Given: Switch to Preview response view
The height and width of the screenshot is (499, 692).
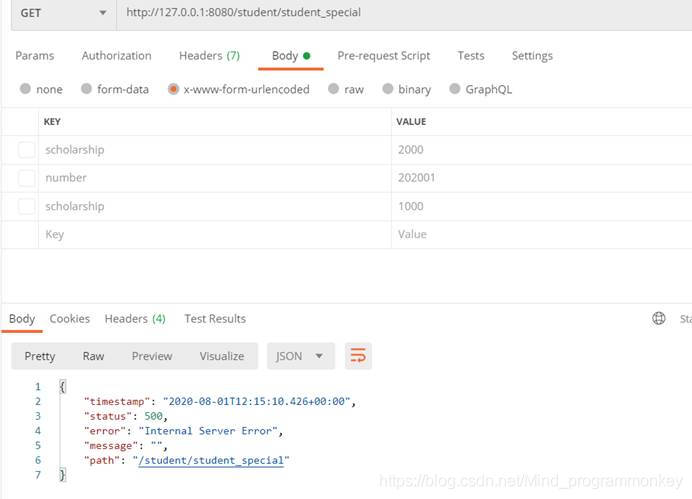Looking at the screenshot, I should click(x=152, y=356).
